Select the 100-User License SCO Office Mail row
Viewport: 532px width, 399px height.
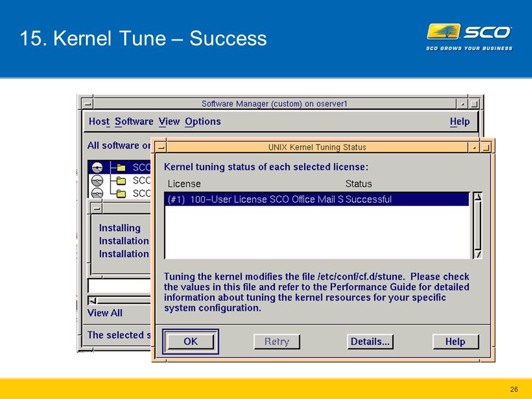(x=316, y=199)
